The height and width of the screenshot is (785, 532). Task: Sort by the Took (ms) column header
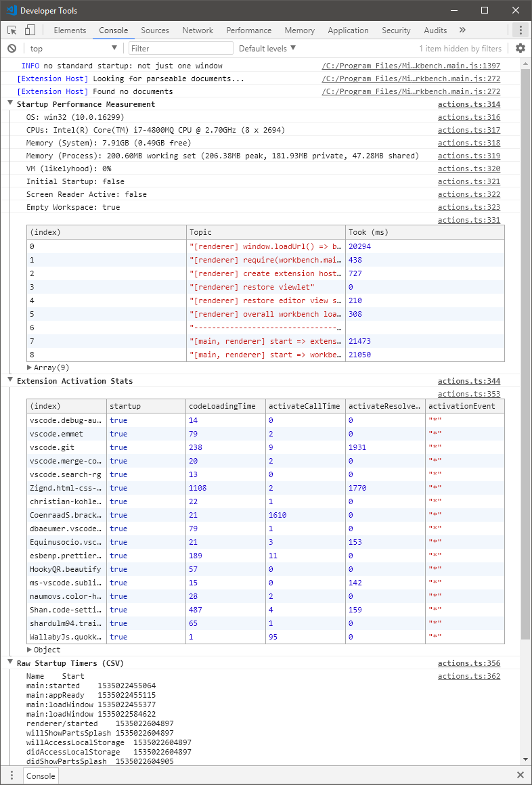click(x=425, y=232)
